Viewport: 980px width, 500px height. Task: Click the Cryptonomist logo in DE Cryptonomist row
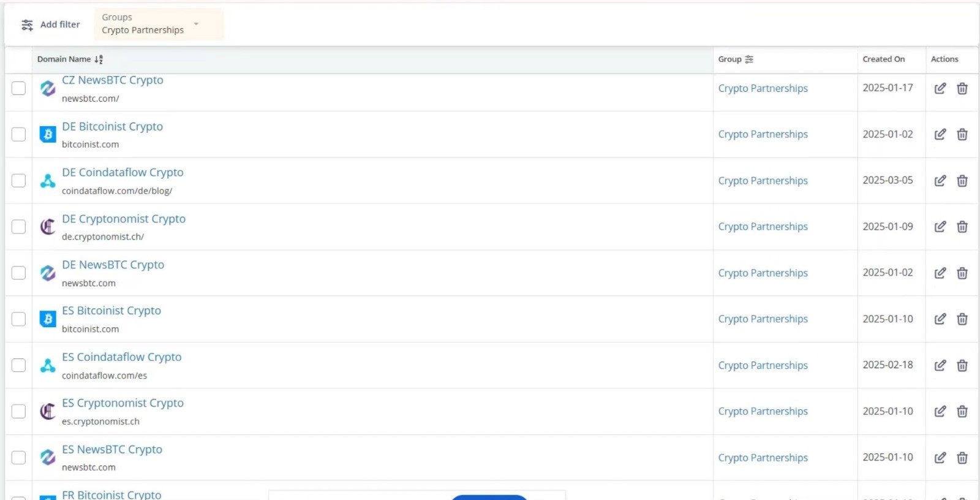pos(48,227)
